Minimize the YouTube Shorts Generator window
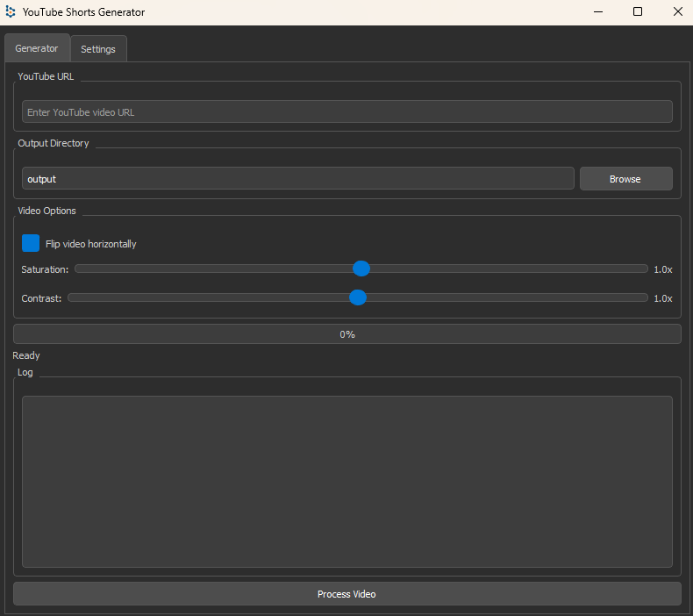This screenshot has height=616, width=693. pos(598,12)
